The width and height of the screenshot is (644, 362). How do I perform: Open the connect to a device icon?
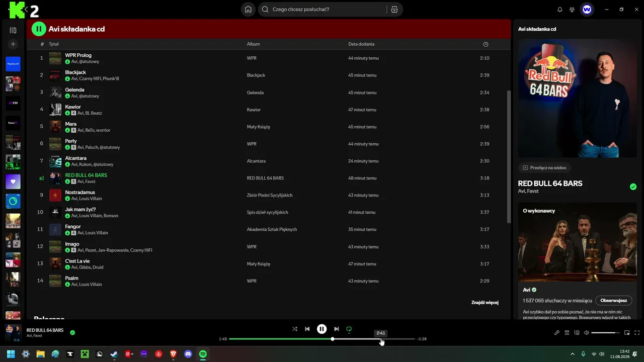pyautogui.click(x=577, y=332)
